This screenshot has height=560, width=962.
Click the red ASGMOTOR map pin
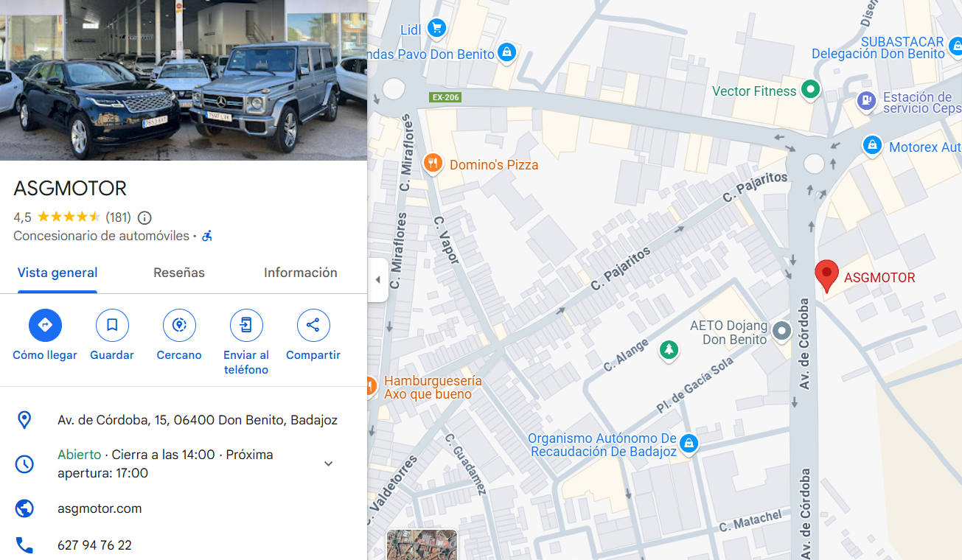click(x=826, y=276)
